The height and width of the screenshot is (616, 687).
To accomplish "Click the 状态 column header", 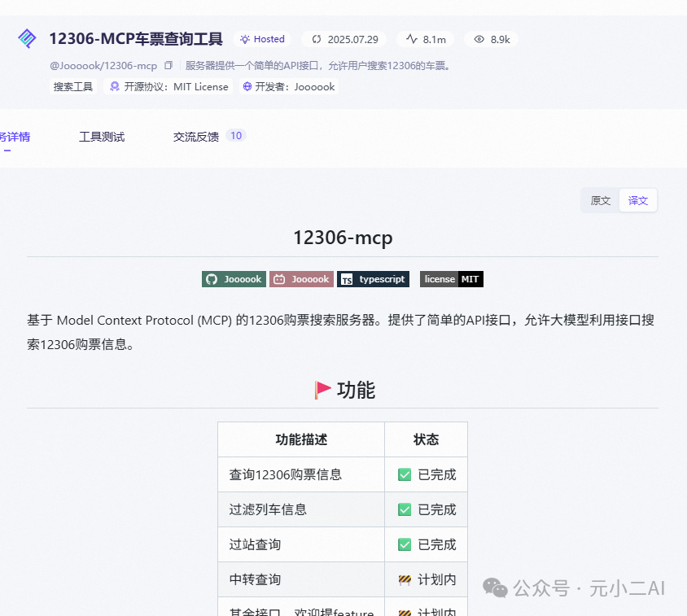I will coord(426,439).
